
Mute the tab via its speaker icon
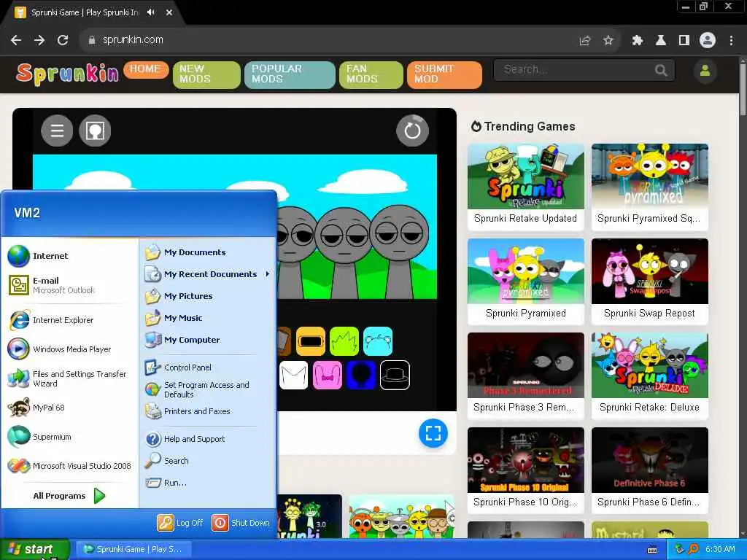click(x=151, y=12)
